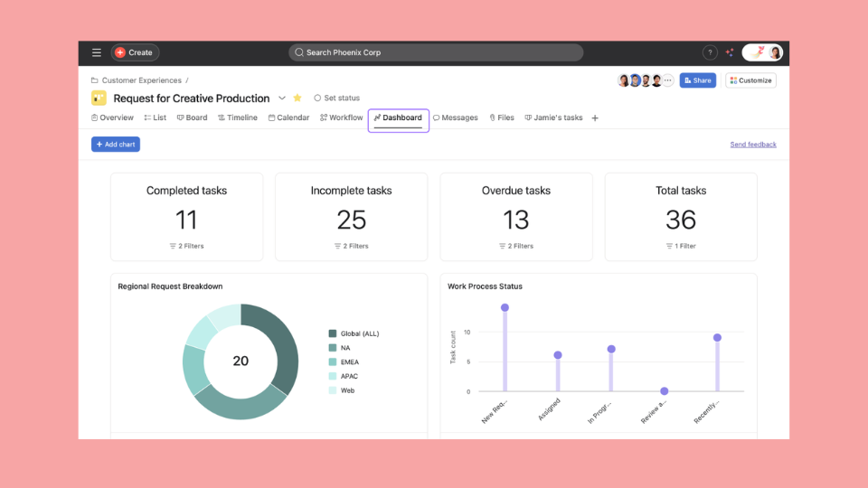Click the Share button
The image size is (868, 488).
[697, 80]
